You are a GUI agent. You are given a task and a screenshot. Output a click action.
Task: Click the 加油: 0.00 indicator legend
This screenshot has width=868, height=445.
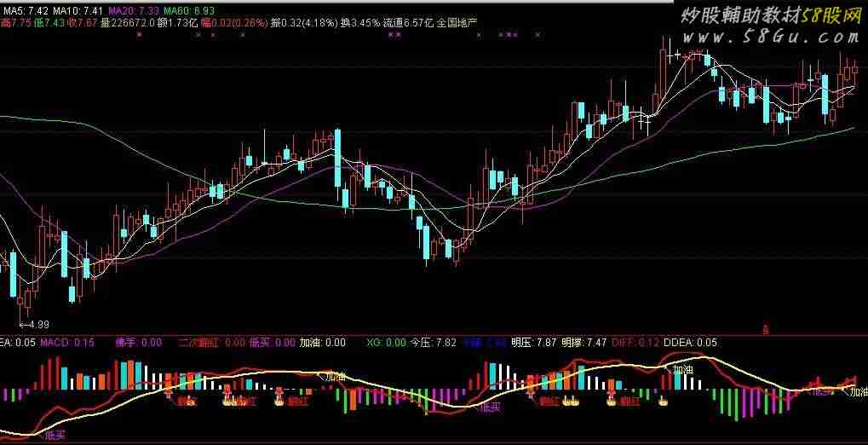coord(322,343)
